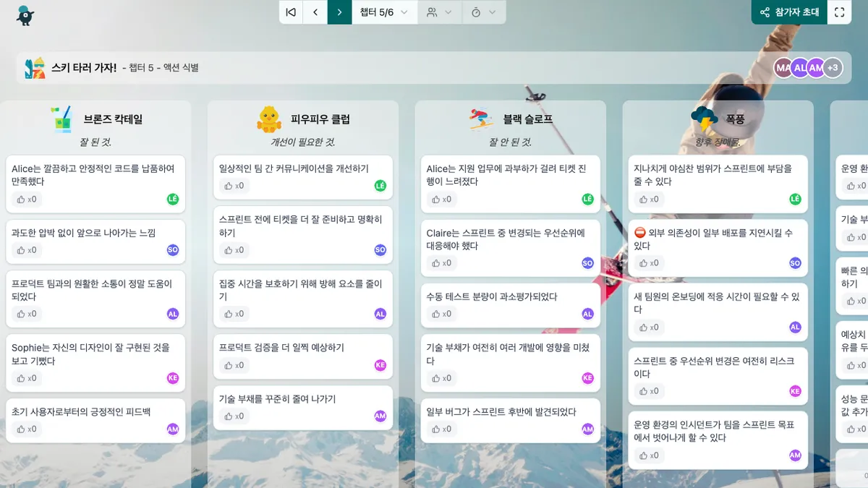868x488 pixels.
Task: Open card '프로덕트 검증을 더 일찍 예상하기'
Action: pyautogui.click(x=281, y=348)
